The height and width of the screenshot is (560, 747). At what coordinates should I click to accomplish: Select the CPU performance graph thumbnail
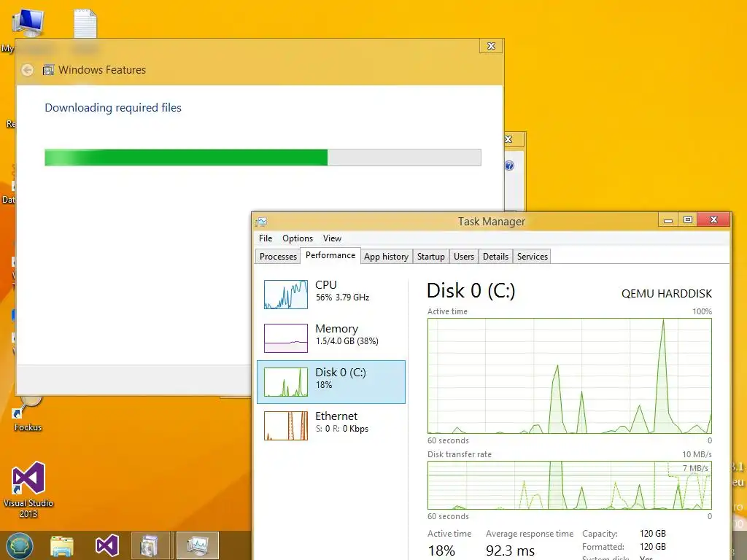tap(286, 295)
